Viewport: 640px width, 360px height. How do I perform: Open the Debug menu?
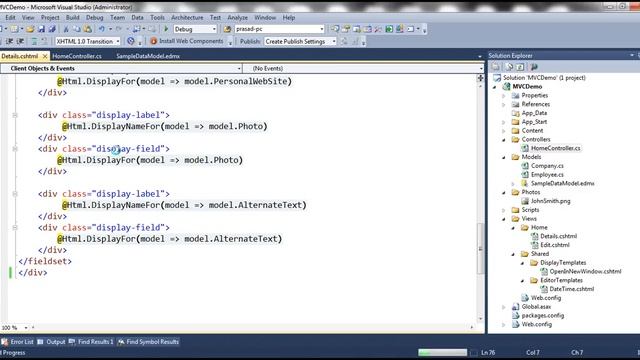coord(95,18)
